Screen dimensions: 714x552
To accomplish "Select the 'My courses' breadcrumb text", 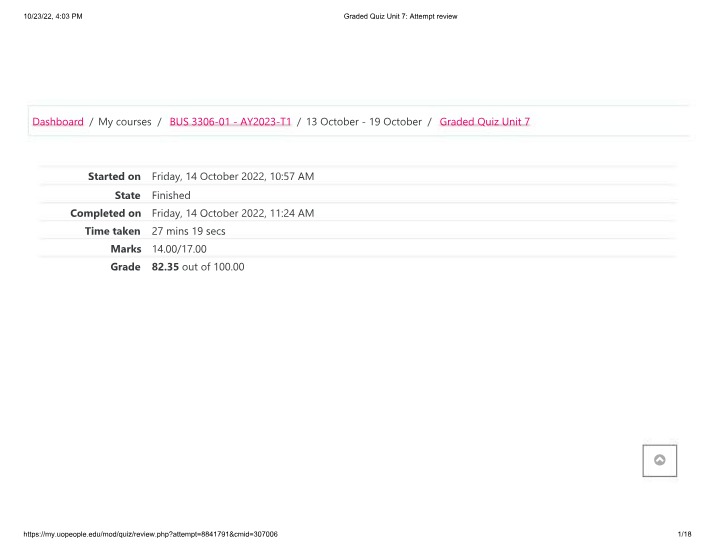I will click(125, 122).
